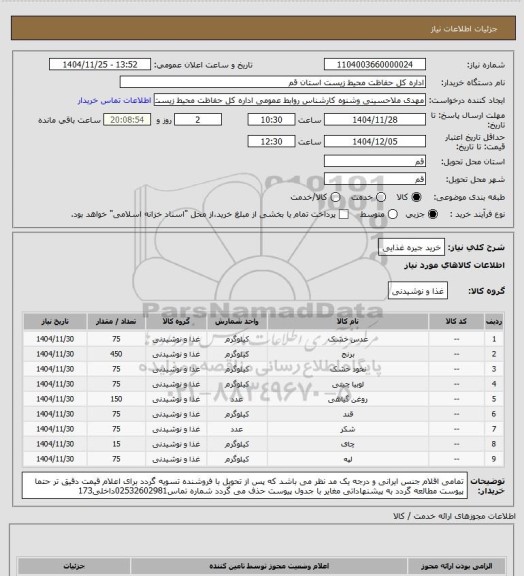
Task: Select the روغن گیاهی item name
Action: (x=348, y=399)
